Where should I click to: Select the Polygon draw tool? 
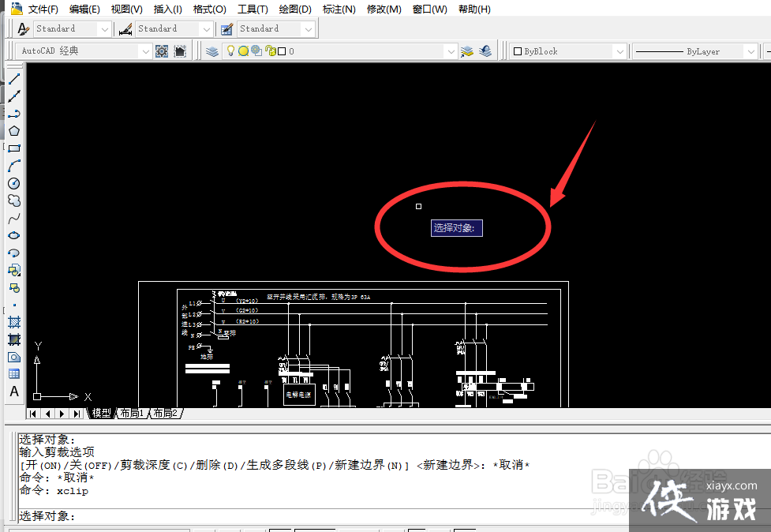point(14,130)
